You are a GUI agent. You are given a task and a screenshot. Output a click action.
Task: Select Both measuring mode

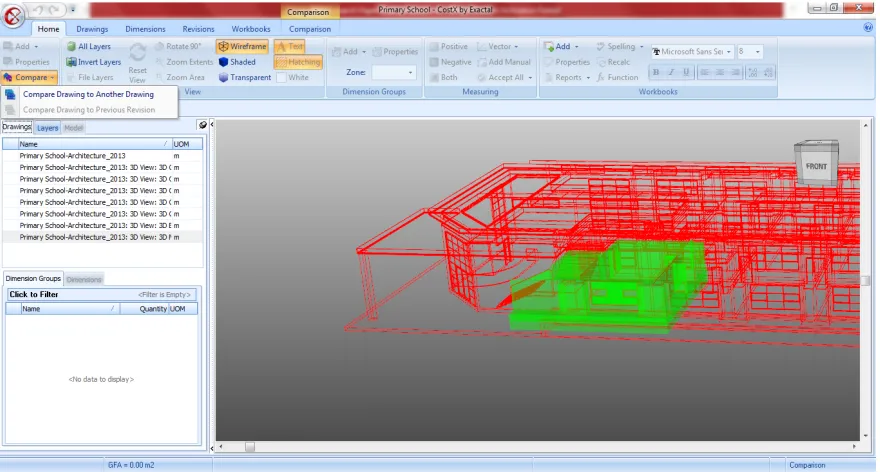pyautogui.click(x=443, y=77)
